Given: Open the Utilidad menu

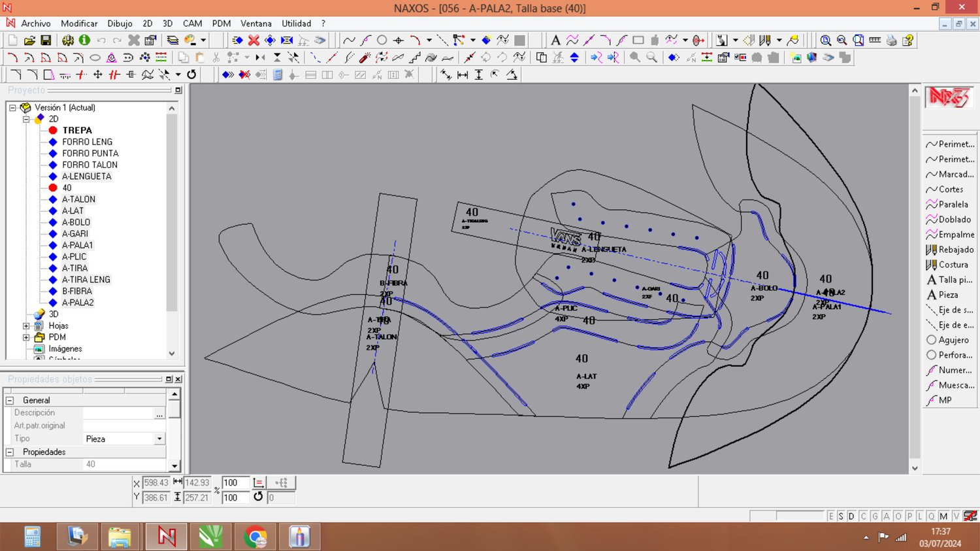Looking at the screenshot, I should [x=296, y=24].
